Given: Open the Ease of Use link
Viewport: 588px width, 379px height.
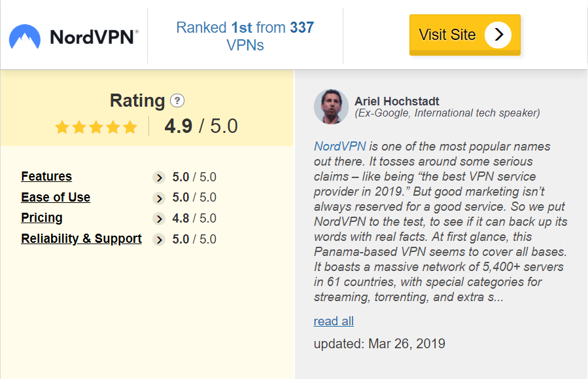Looking at the screenshot, I should pyautogui.click(x=56, y=198).
